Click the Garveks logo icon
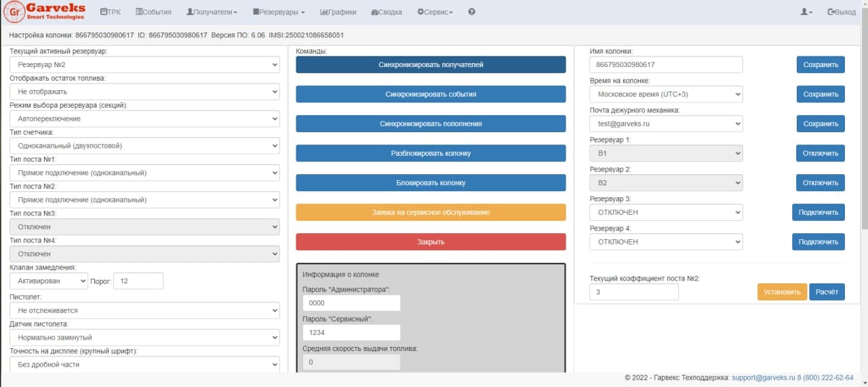 [x=14, y=12]
